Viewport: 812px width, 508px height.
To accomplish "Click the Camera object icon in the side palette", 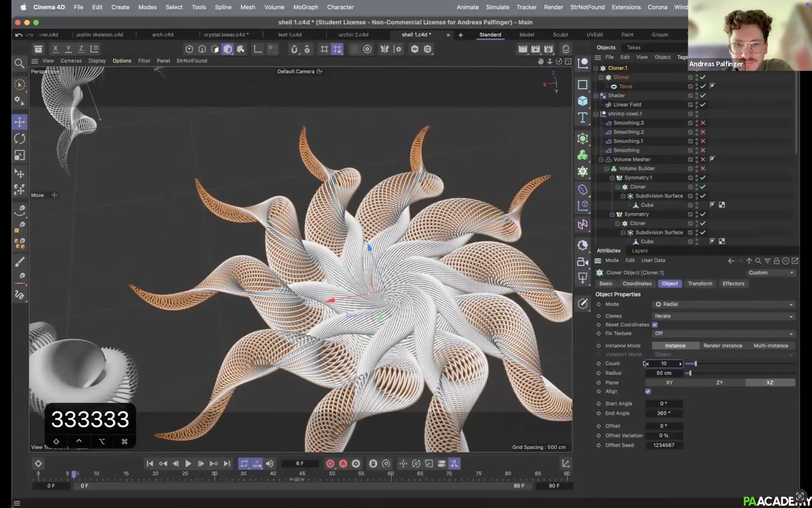I will tap(582, 262).
